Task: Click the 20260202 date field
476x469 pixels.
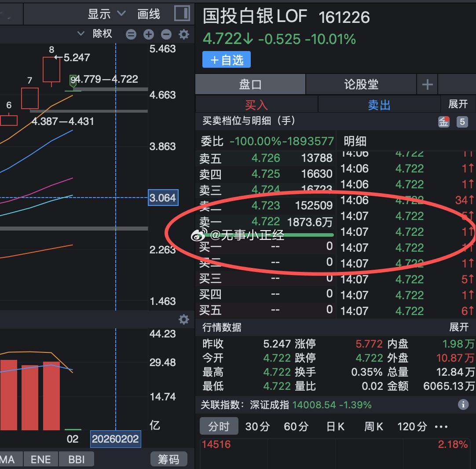Action: [115, 439]
